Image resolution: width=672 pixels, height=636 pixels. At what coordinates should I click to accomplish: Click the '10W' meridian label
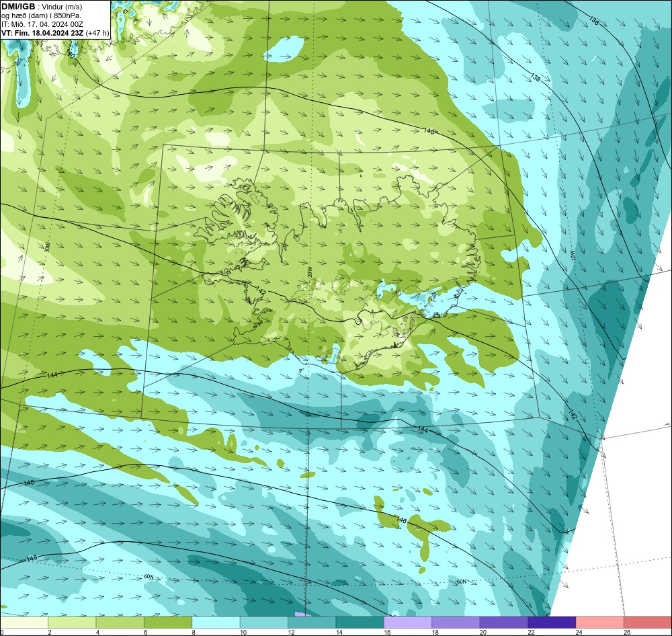pyautogui.click(x=573, y=256)
